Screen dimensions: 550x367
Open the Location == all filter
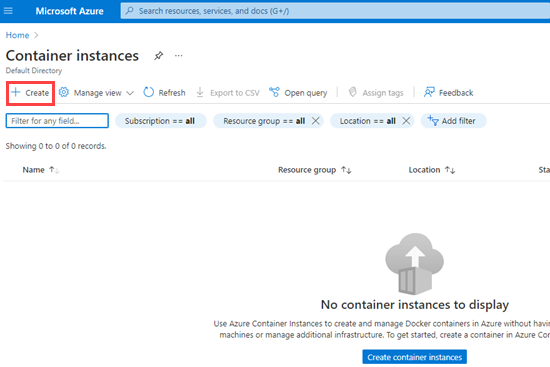pyautogui.click(x=367, y=121)
